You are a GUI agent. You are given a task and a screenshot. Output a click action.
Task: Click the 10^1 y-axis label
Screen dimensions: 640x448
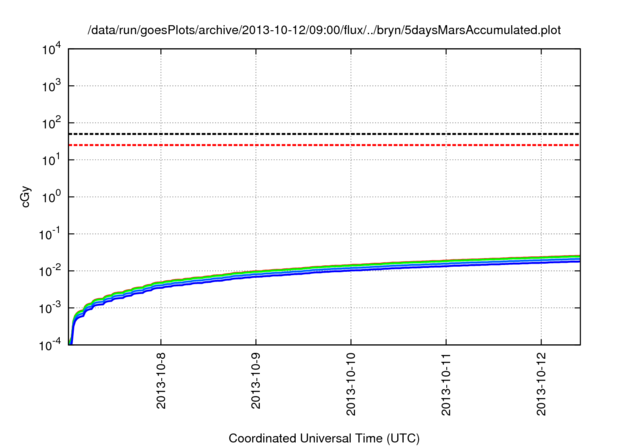tap(52, 160)
